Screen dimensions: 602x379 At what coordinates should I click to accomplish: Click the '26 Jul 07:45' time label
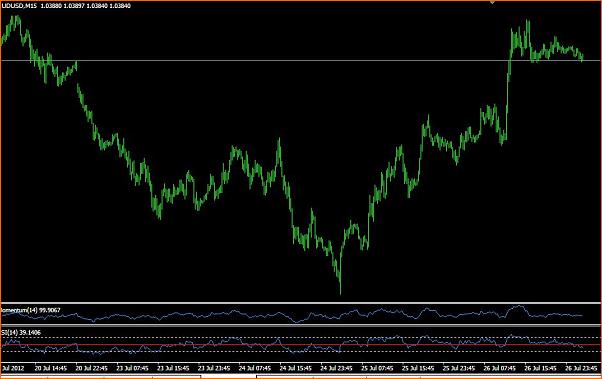[499, 368]
